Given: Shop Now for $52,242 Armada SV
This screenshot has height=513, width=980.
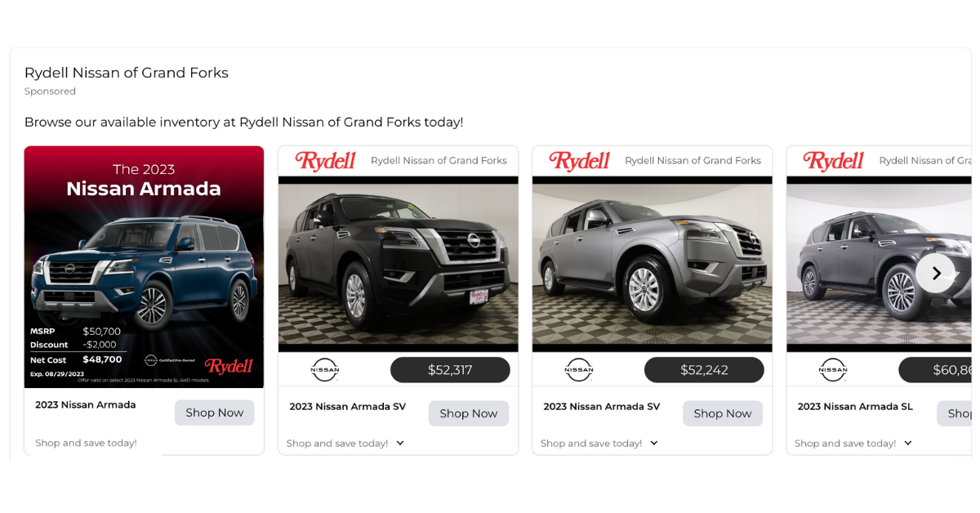Looking at the screenshot, I should (x=723, y=413).
